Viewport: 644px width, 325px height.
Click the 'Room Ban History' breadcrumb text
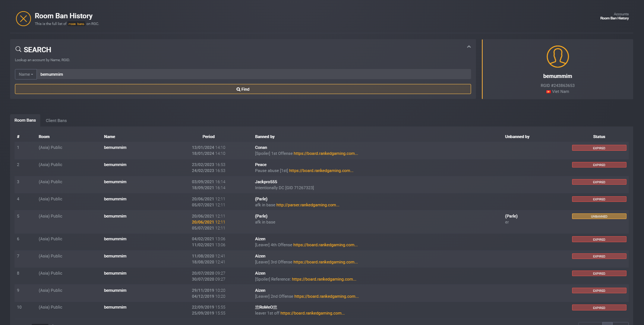point(614,18)
